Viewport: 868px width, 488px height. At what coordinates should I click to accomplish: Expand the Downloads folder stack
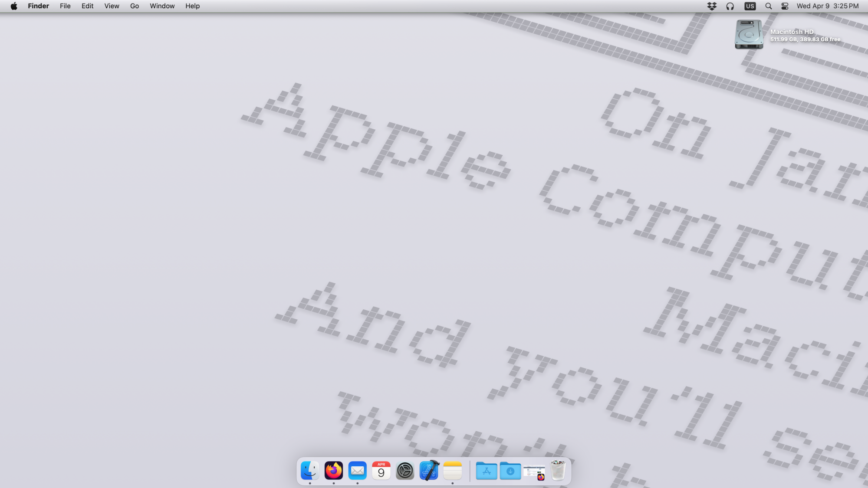(x=510, y=471)
